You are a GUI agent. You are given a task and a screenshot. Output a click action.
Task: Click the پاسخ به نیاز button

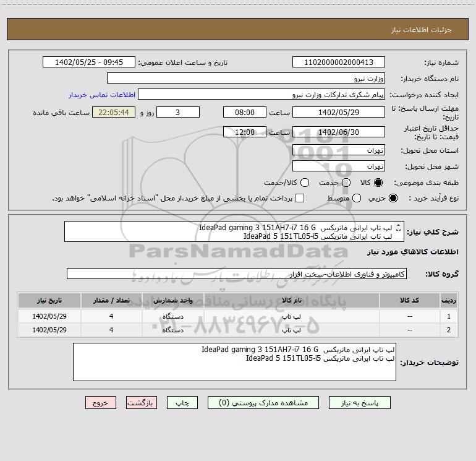(359, 403)
